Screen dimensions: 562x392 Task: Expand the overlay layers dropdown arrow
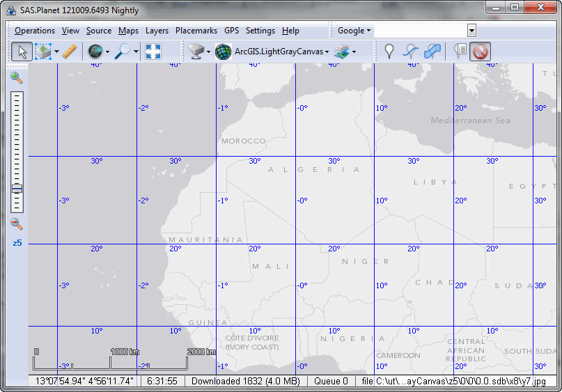click(x=354, y=52)
